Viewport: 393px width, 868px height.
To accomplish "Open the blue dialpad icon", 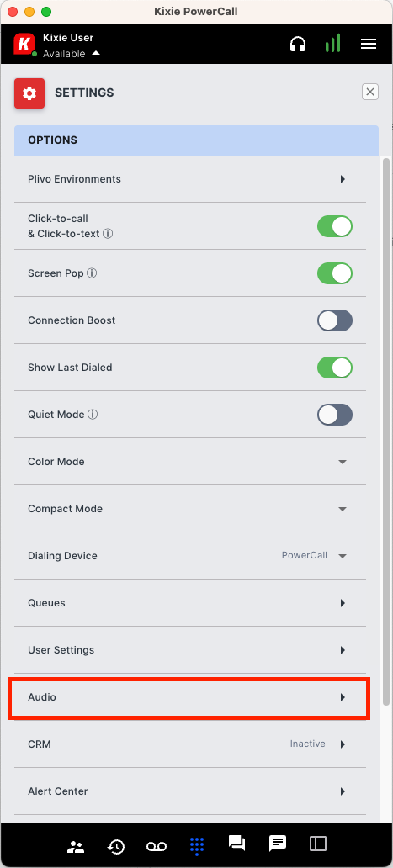I will point(197,845).
